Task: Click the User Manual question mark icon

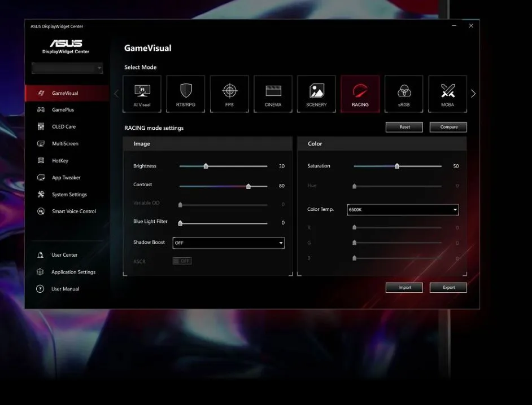Action: (40, 289)
